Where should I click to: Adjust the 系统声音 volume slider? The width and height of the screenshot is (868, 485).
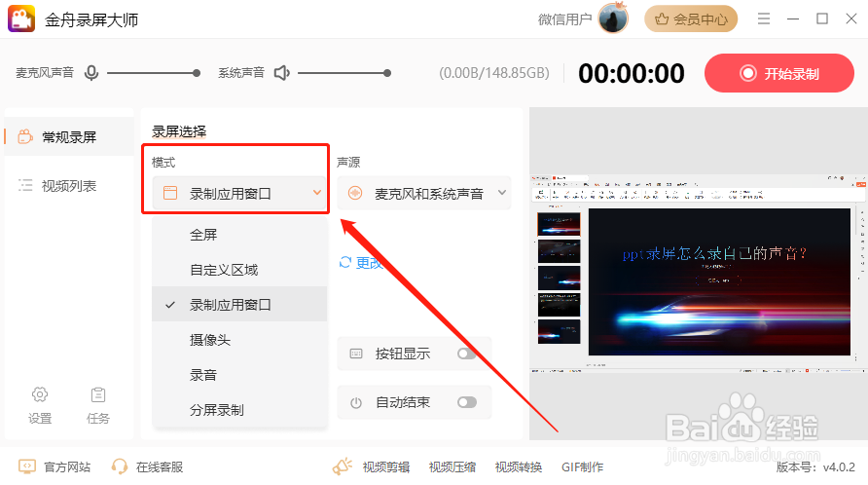click(x=344, y=73)
